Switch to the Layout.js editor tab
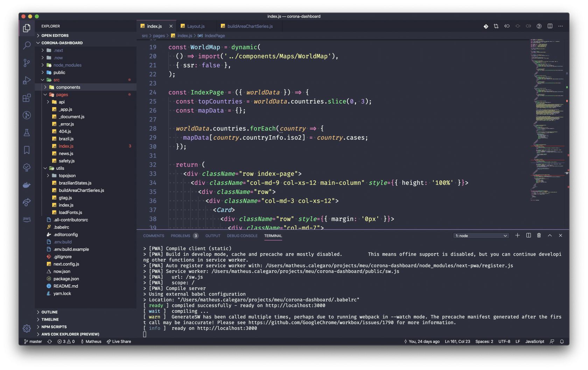Viewport: 588px width, 370px height. point(196,26)
